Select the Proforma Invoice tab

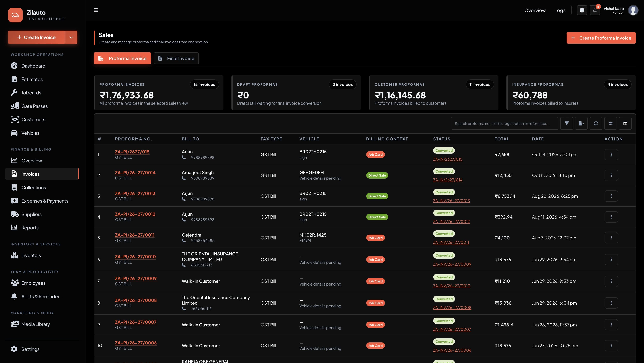pyautogui.click(x=122, y=58)
